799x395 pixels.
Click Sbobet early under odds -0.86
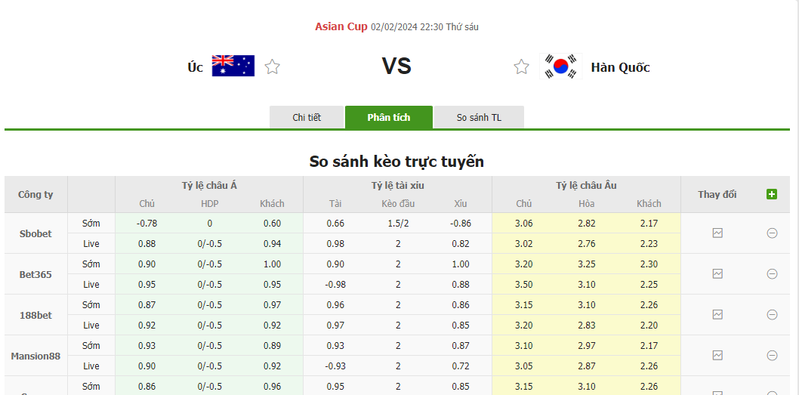[x=461, y=223]
